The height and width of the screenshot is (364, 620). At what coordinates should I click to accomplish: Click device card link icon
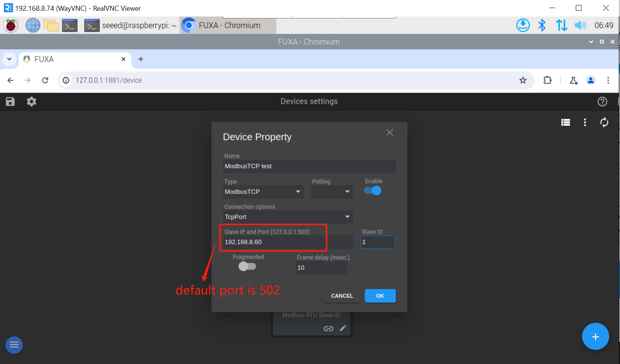coord(328,328)
